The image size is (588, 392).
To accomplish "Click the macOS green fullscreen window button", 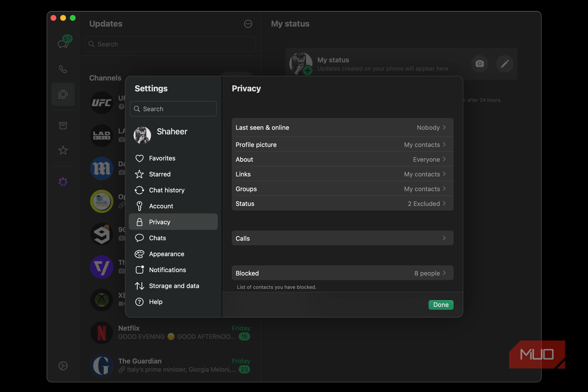I will click(x=73, y=18).
